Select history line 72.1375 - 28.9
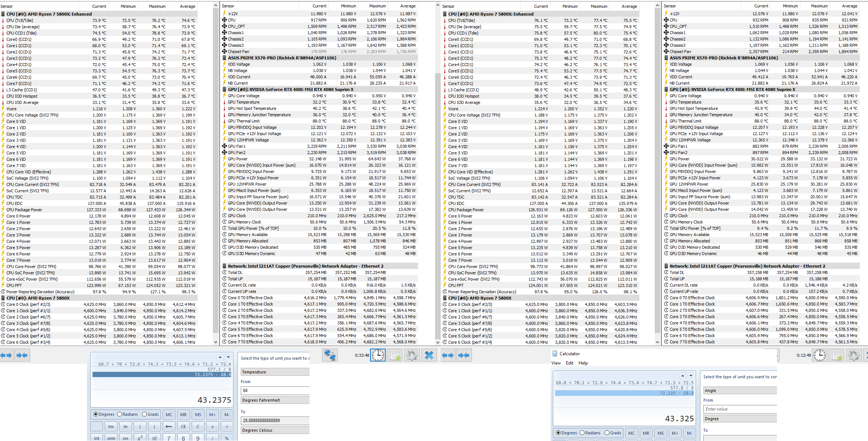Screen dimensions: 868x441 (x=162, y=375)
